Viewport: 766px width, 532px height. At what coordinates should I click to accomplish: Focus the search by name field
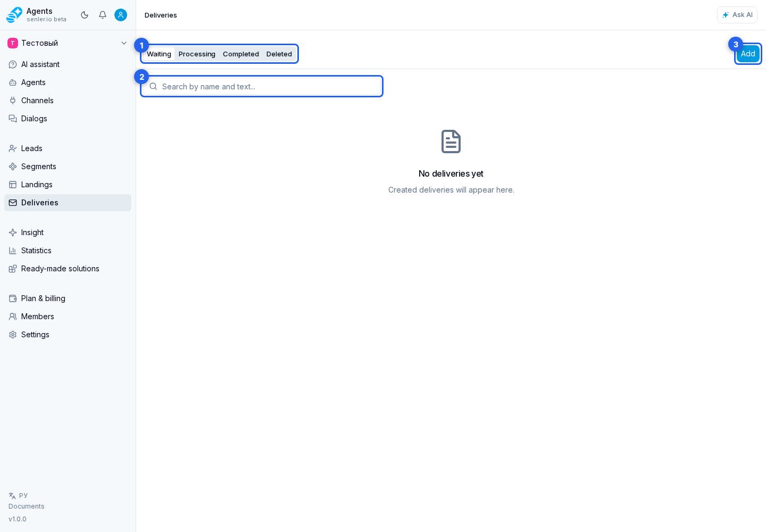click(262, 86)
